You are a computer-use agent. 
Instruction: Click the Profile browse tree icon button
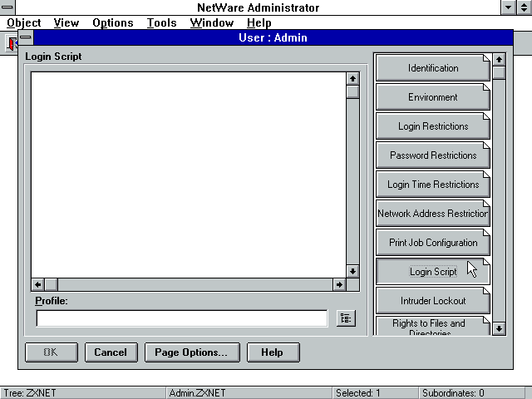coord(346,318)
